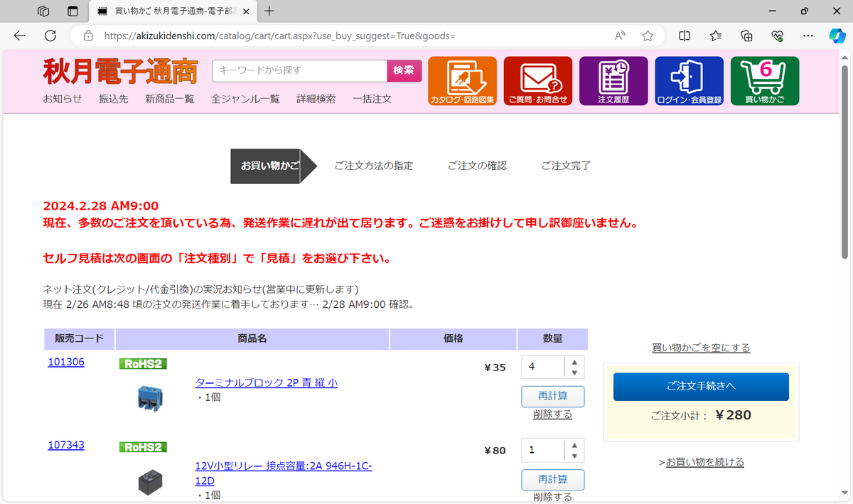The image size is (853, 504).
Task: Click the pink 検索 search button
Action: coord(404,70)
